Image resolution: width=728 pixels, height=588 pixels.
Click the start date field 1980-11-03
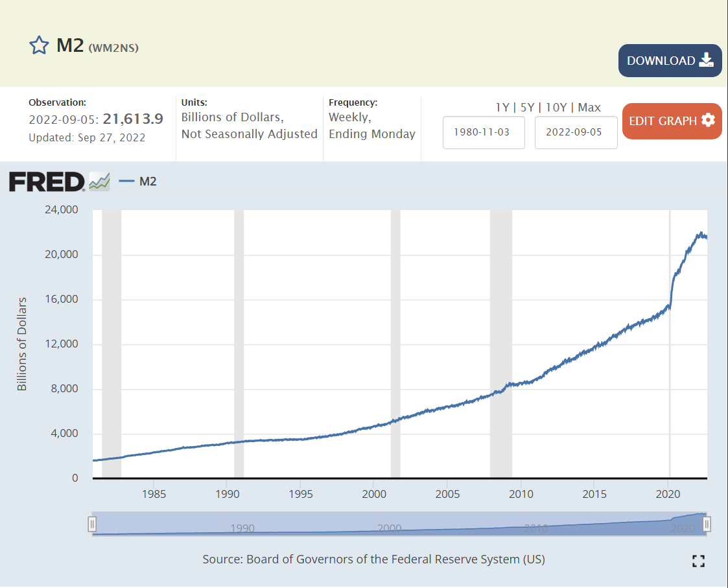tap(484, 132)
